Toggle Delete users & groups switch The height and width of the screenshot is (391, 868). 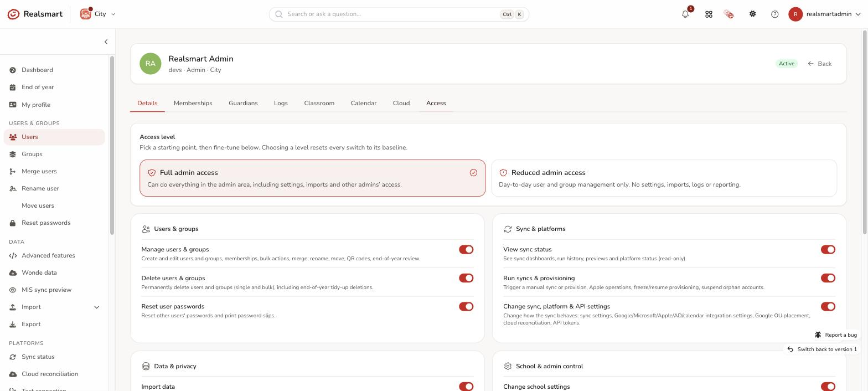coord(466,278)
